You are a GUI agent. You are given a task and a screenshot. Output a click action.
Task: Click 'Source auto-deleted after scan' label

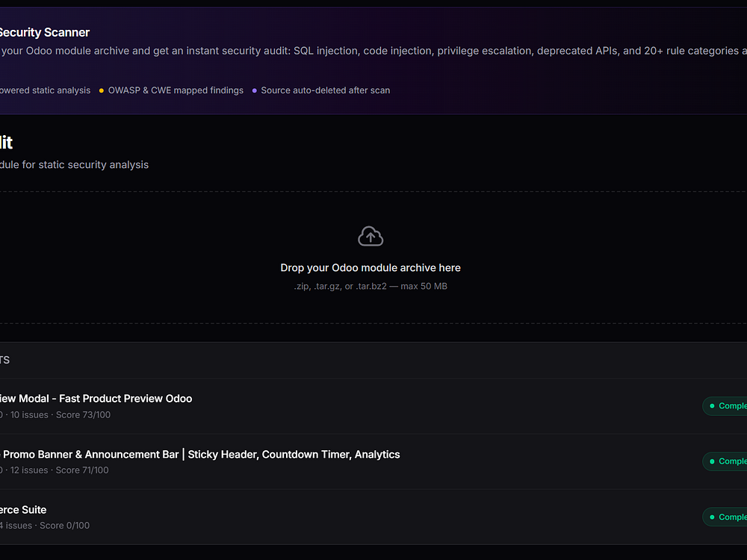pyautogui.click(x=326, y=90)
